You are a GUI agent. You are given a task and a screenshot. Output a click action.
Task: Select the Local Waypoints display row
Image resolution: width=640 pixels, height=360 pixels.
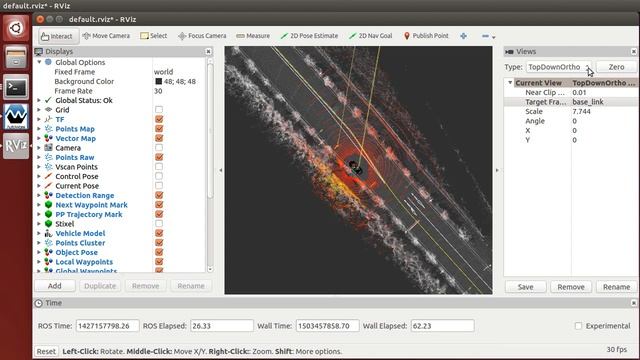point(121,262)
